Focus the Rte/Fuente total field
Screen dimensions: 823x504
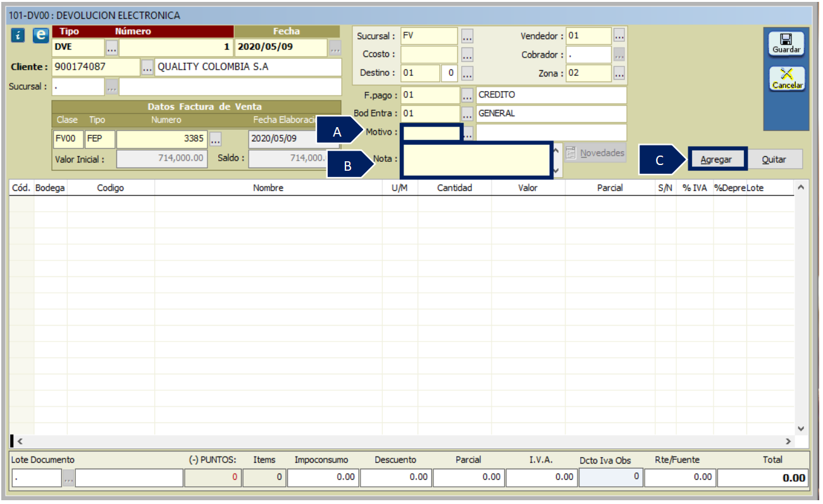(x=680, y=478)
